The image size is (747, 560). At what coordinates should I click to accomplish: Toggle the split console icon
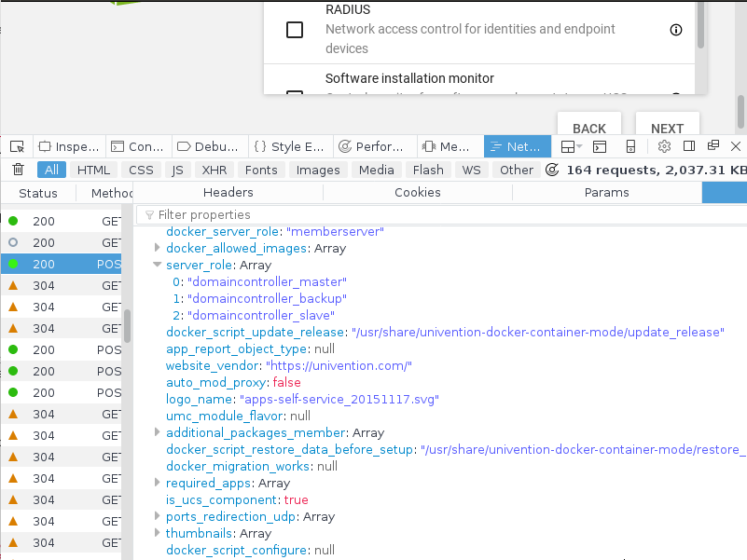click(x=601, y=146)
